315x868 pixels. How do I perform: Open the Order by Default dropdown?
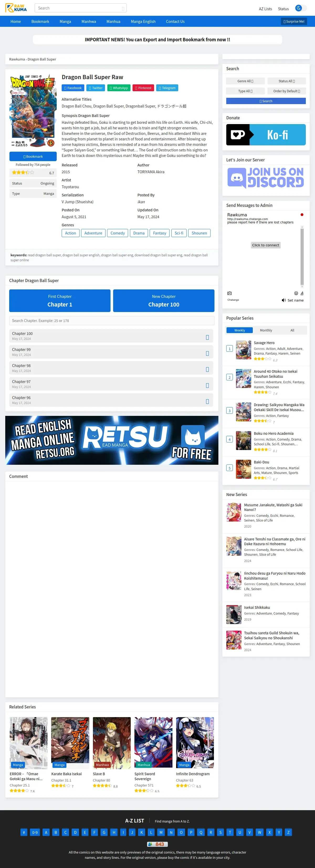click(287, 91)
